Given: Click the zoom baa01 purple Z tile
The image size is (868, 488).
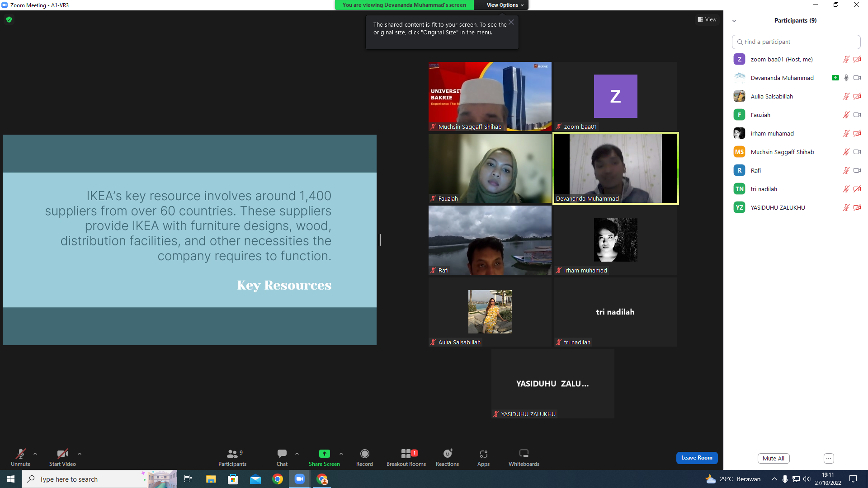Looking at the screenshot, I should (615, 96).
